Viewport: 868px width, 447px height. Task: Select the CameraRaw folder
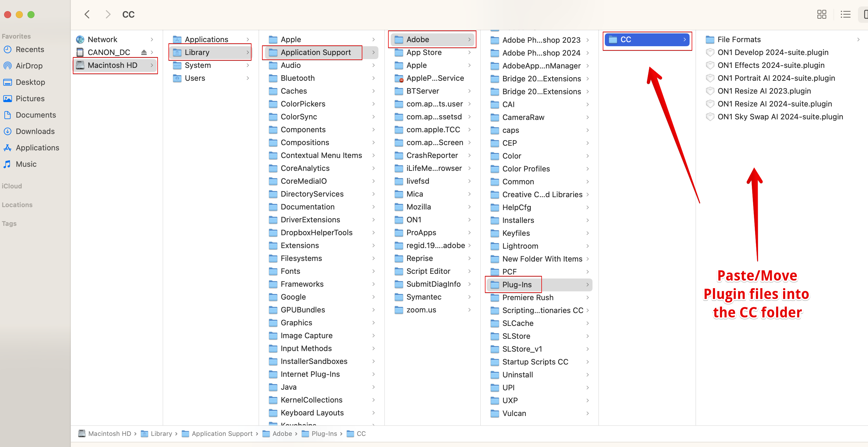[523, 117]
